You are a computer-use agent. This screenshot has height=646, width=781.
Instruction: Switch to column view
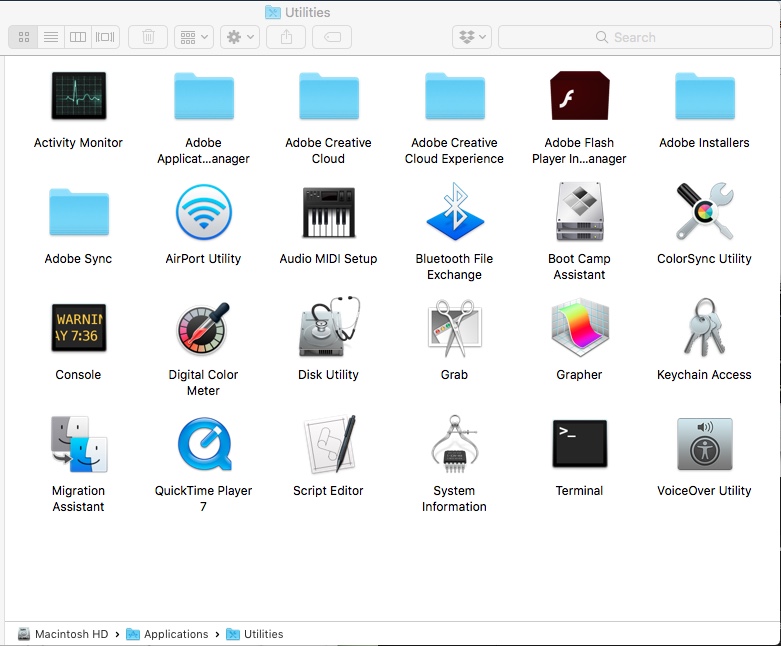tap(78, 37)
